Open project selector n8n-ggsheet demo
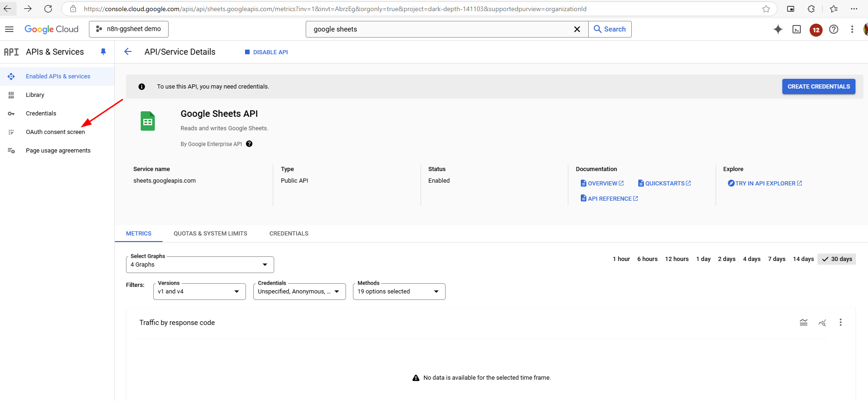The height and width of the screenshot is (401, 868). [x=129, y=29]
